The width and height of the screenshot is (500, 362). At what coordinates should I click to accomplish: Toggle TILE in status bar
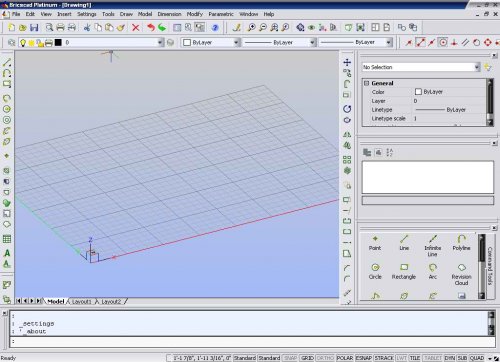(x=415, y=358)
